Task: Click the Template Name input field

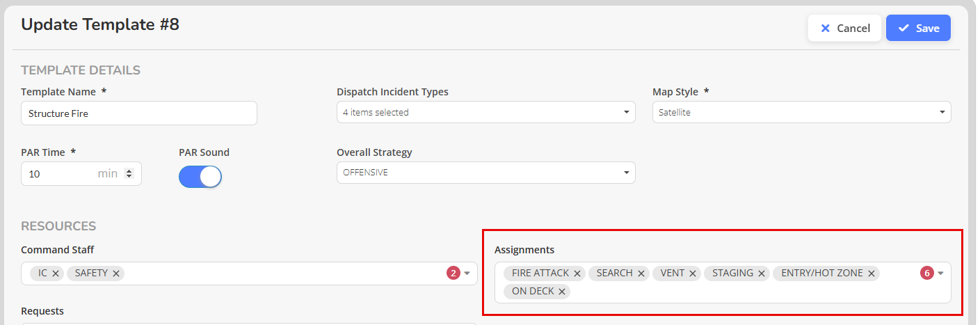Action: pyautogui.click(x=139, y=113)
